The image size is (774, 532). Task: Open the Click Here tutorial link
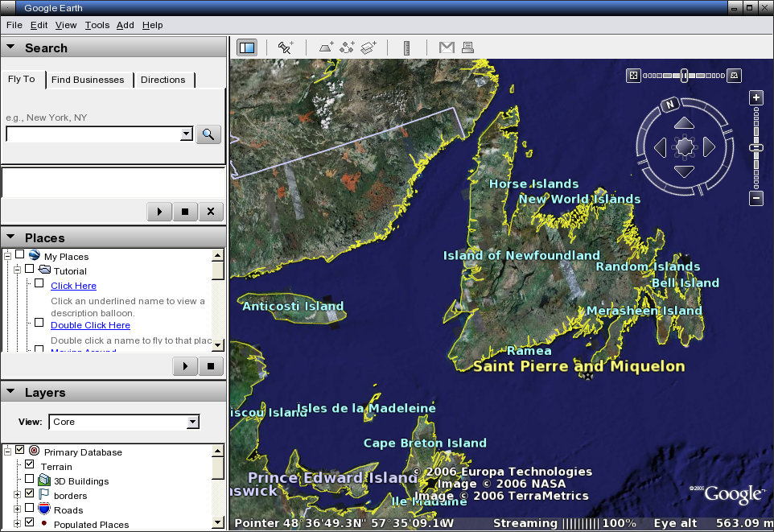pos(73,286)
